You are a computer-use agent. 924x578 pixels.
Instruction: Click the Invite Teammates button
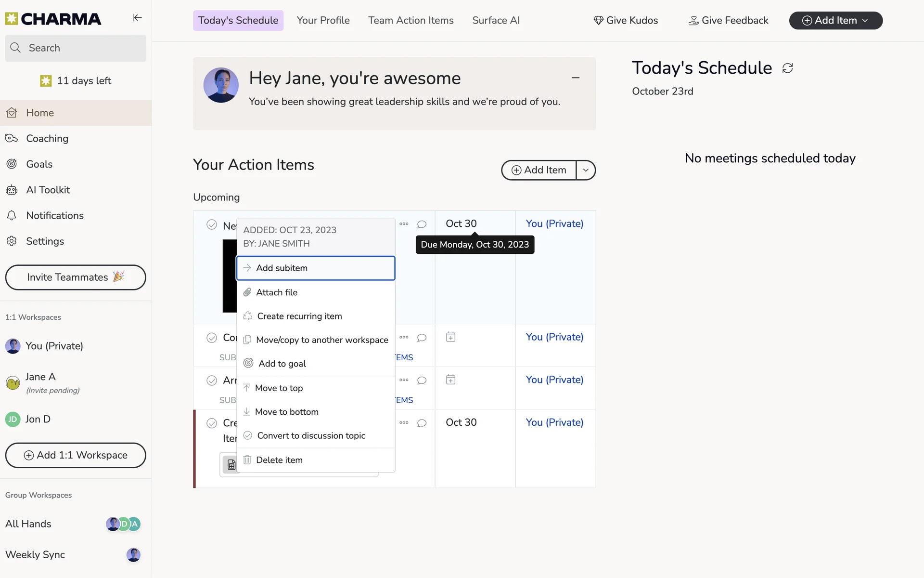click(x=76, y=277)
